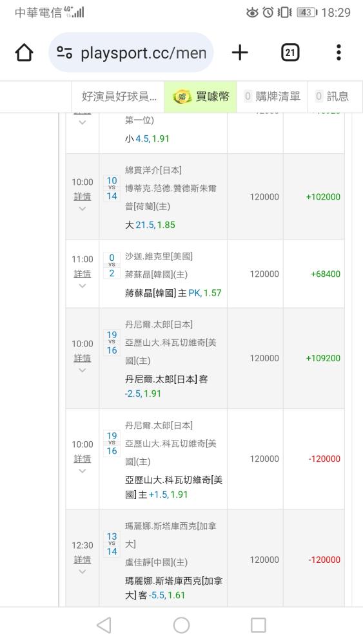Image resolution: width=363 pixels, height=644 pixels.
Task: Tap the Android home circle button
Action: 181,625
